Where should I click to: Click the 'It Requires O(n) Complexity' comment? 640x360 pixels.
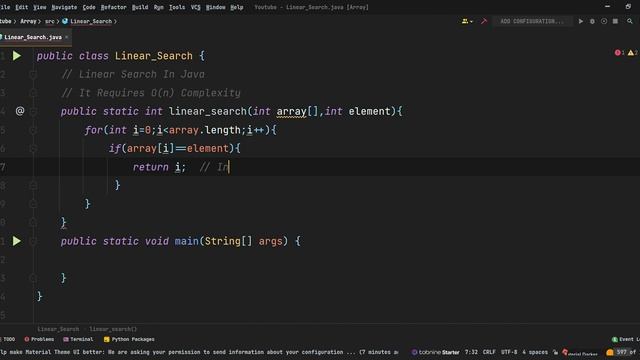click(151, 93)
